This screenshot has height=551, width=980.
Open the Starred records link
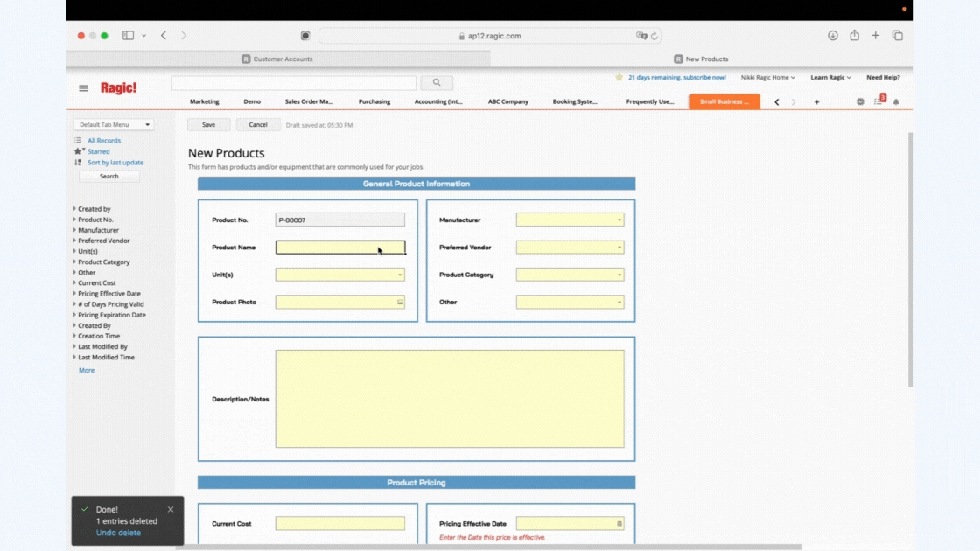tap(99, 151)
